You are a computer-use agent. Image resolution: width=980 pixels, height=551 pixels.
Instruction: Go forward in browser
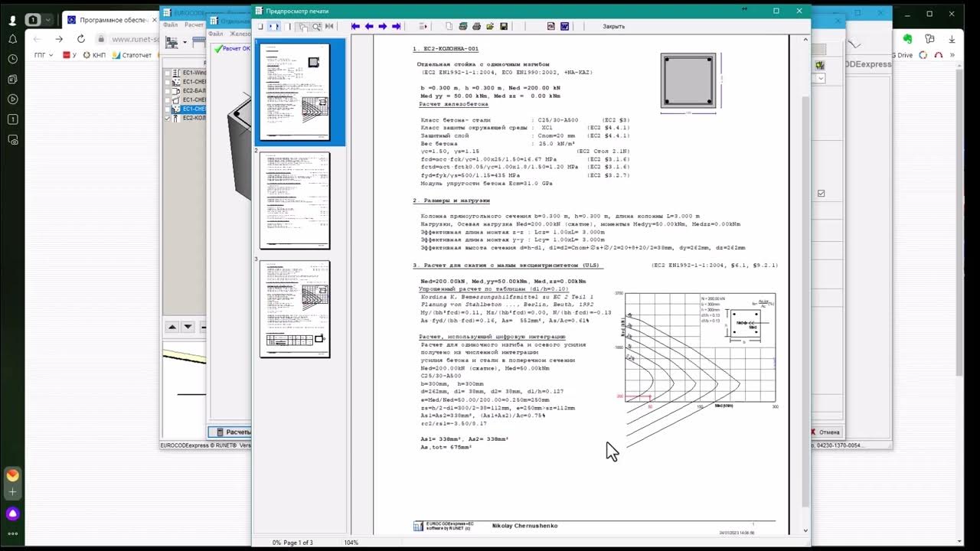coord(59,39)
